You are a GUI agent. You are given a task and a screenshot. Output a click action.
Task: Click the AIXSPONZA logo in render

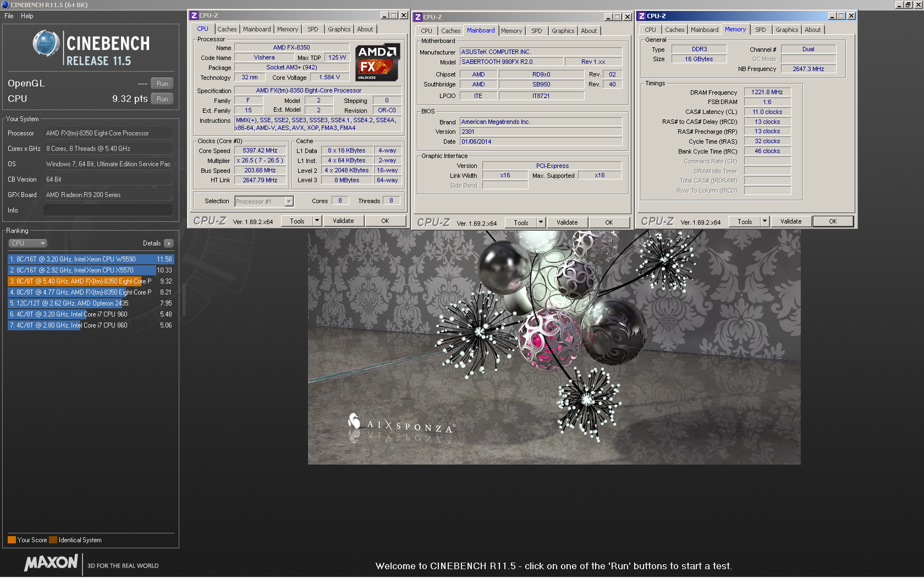(401, 424)
